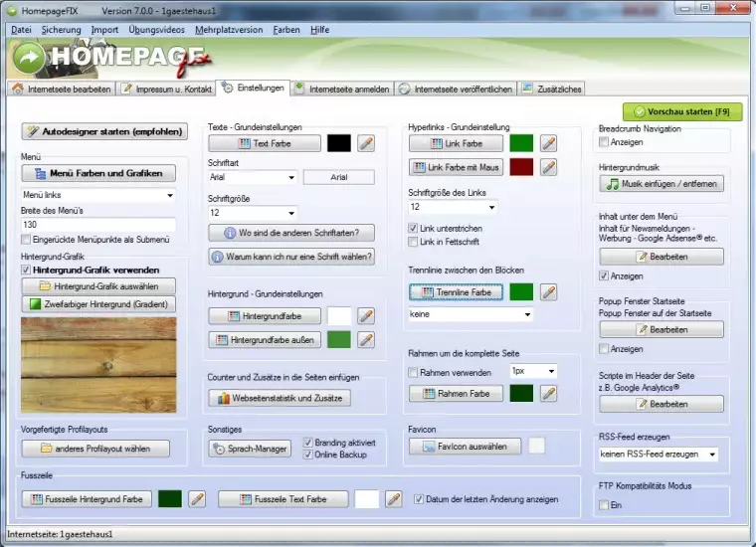Click eyedropper for Fusszeile Text Farbe
The width and height of the screenshot is (756, 547).
(x=394, y=499)
